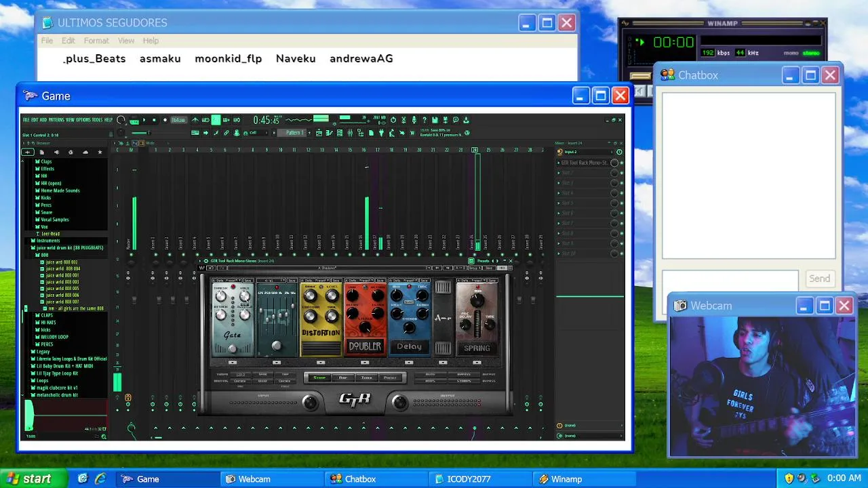Click the tempo tapper icon

pos(392,133)
